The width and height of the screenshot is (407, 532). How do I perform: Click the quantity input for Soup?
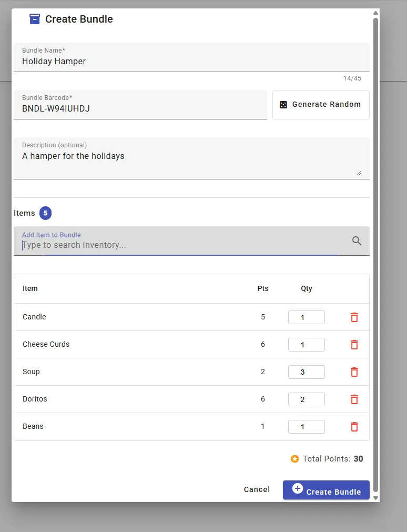tap(307, 372)
